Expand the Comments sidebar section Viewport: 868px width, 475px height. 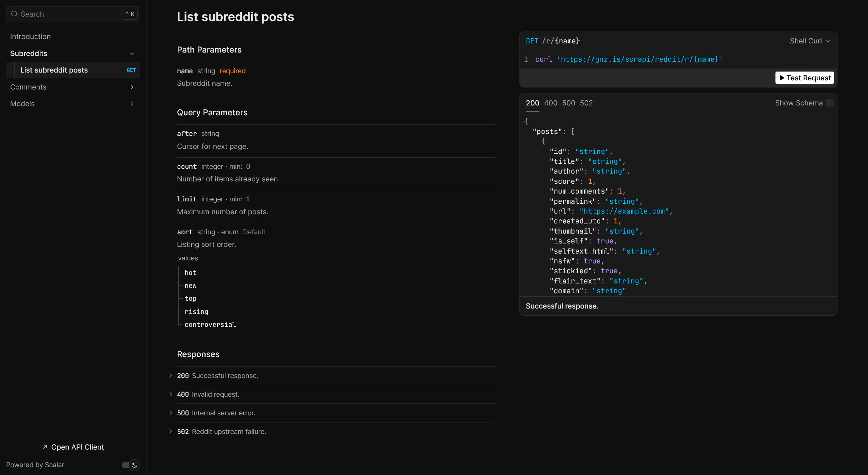click(132, 87)
